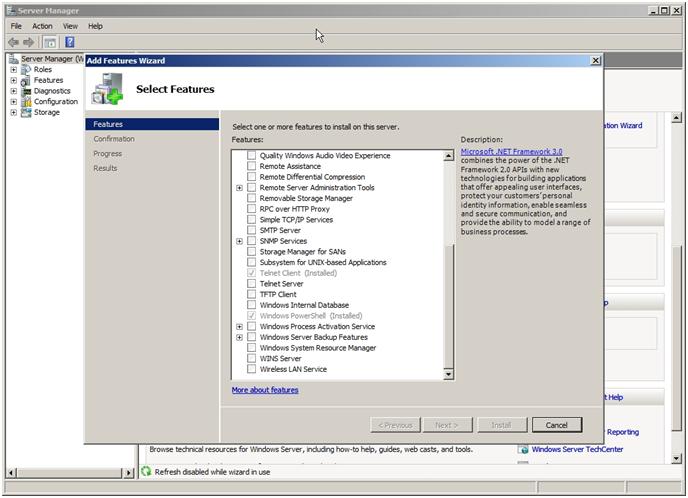Click main pane scrollbar down arrow

tap(677, 459)
